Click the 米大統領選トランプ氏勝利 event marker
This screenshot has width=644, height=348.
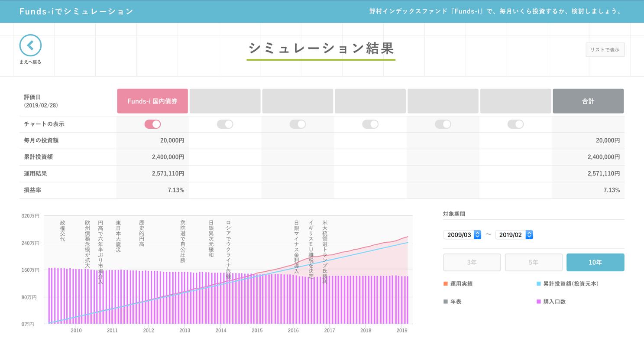(325, 252)
